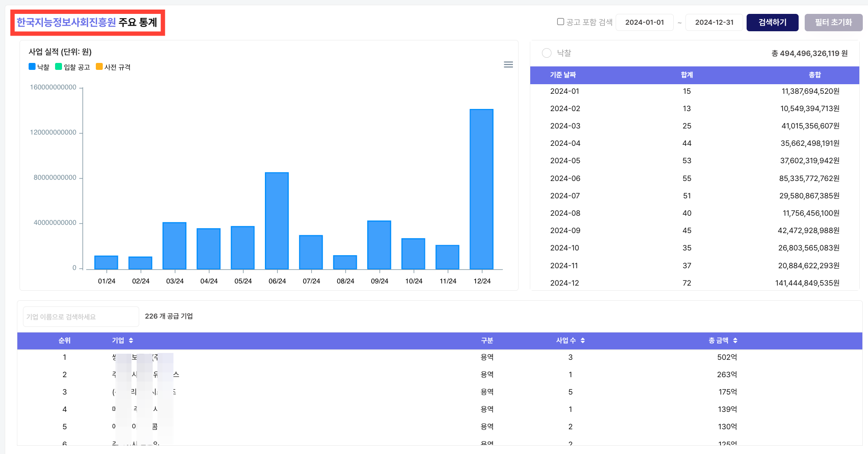The image size is (868, 454).
Task: Select the 2024-02 date cell
Action: [x=565, y=109]
